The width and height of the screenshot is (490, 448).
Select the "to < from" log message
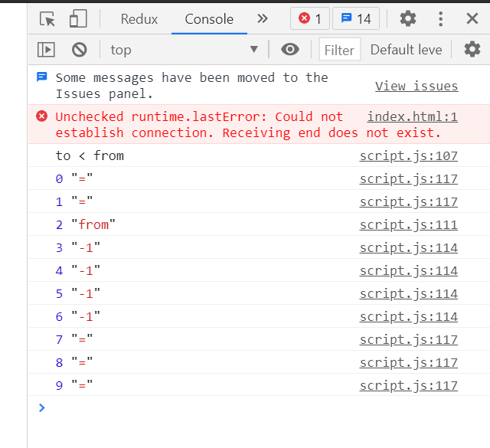coord(90,155)
